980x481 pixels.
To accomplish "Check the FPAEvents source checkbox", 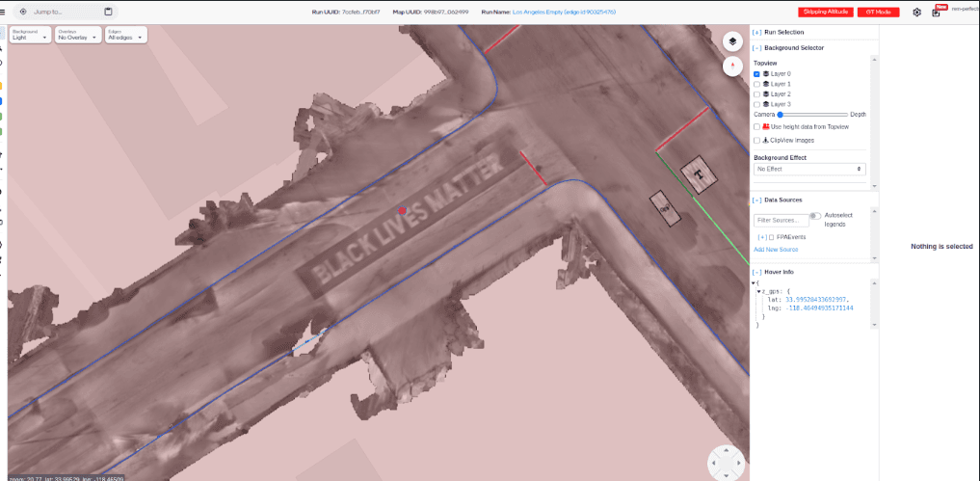I will click(x=771, y=237).
